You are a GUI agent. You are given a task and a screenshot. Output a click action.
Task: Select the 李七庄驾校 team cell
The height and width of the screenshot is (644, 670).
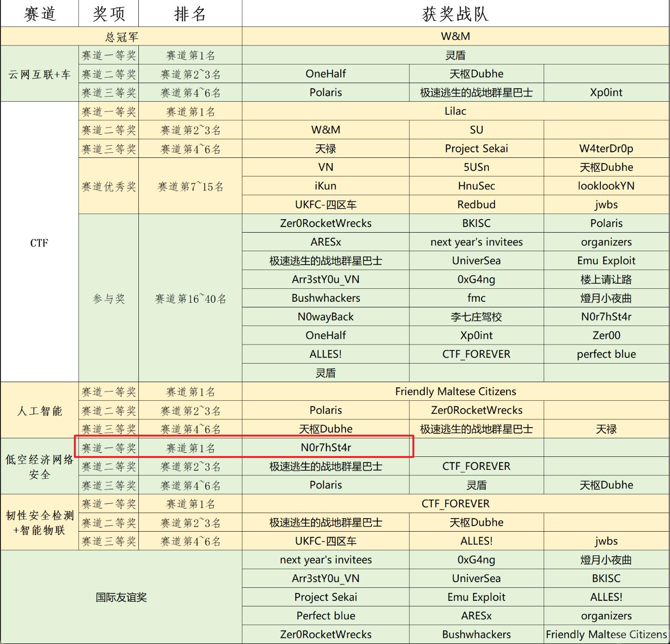pos(476,317)
